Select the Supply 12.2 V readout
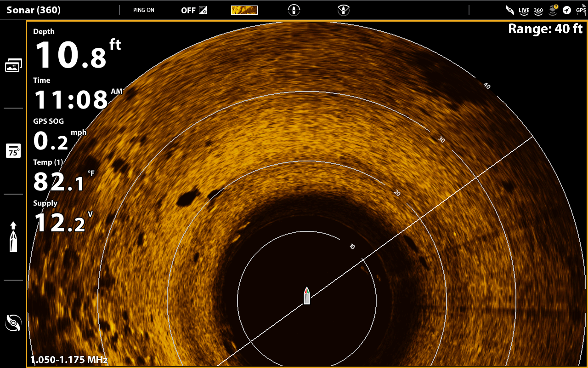This screenshot has height=368, width=588. [x=63, y=216]
